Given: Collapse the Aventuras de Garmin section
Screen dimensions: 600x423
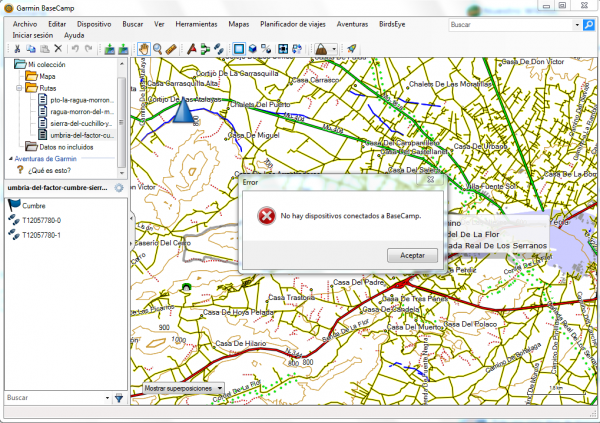Looking at the screenshot, I should [11, 158].
